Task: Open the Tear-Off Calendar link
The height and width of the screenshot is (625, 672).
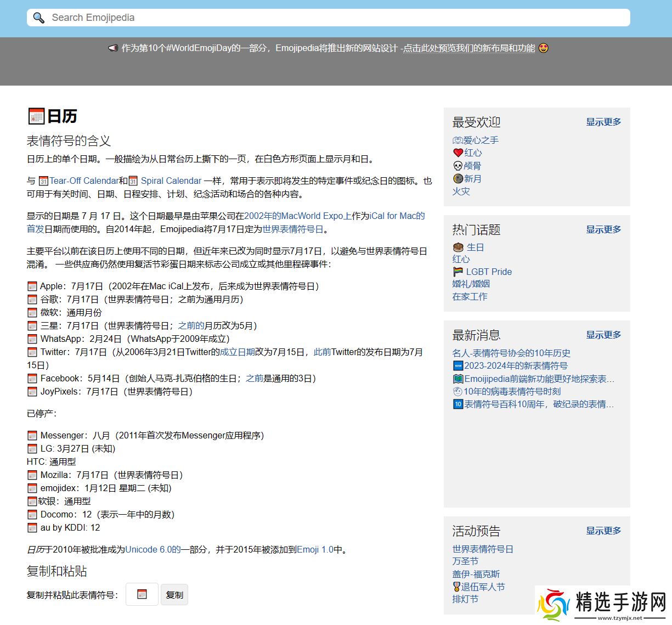Action: click(x=83, y=181)
